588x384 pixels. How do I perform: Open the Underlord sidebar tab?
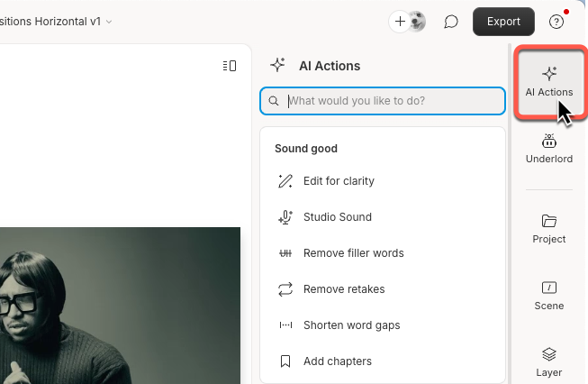[x=549, y=149]
